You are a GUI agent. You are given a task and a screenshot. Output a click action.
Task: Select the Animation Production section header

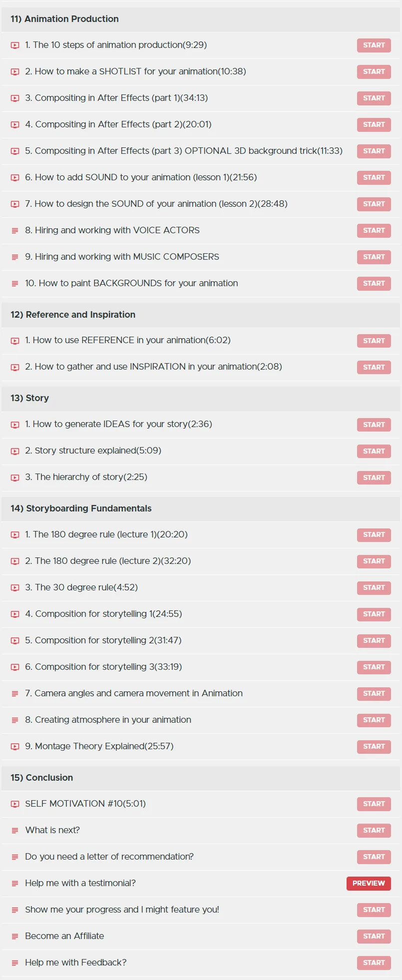[x=201, y=19]
